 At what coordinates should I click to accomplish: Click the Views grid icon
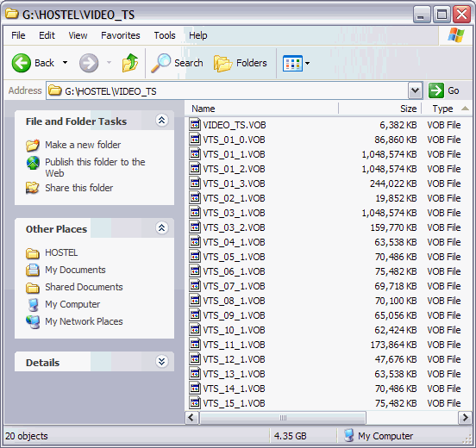[x=292, y=63]
